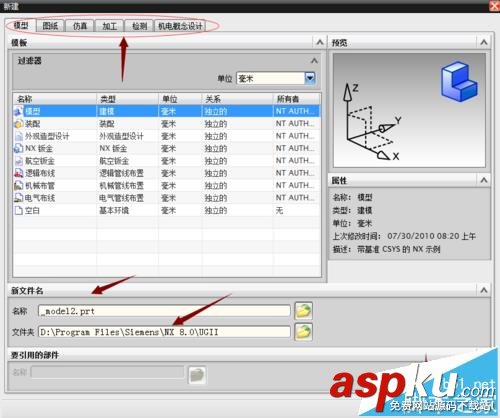Select the 逻辑布线 template name
Viewport: 500px width, 418px height.
pos(40,173)
